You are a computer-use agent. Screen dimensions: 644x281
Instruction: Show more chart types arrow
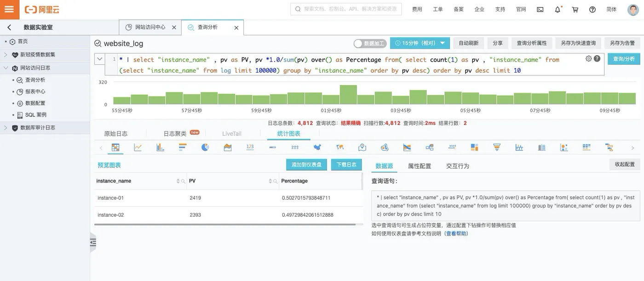pyautogui.click(x=632, y=148)
